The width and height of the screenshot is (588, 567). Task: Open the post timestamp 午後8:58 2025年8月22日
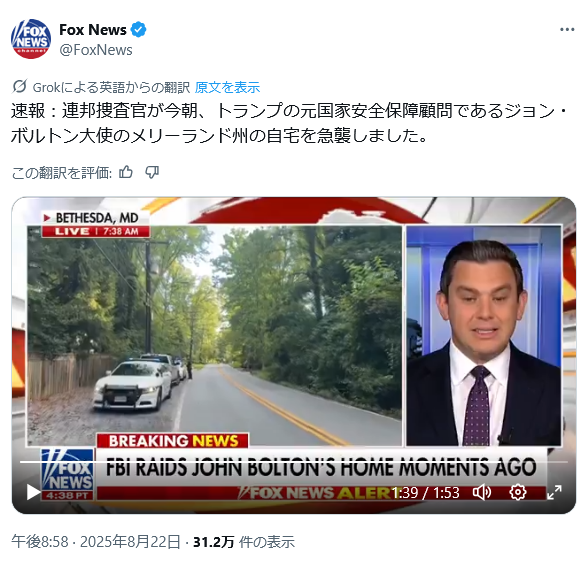tap(97, 542)
